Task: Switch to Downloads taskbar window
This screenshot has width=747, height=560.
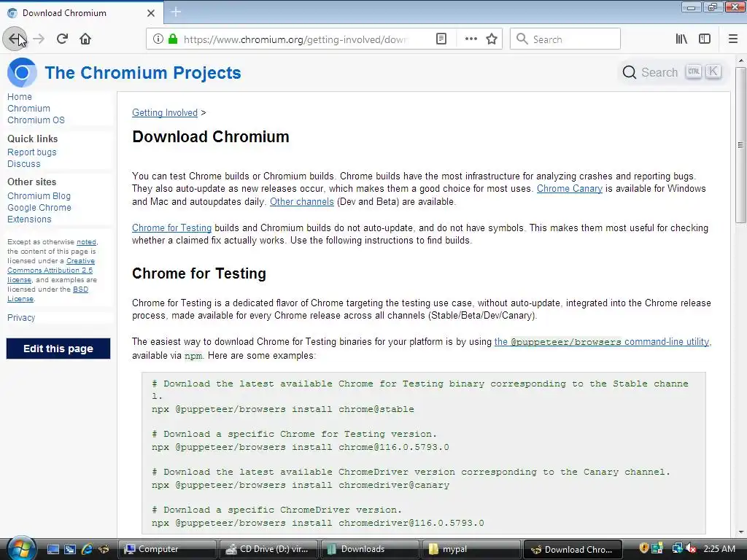Action: coord(370,549)
